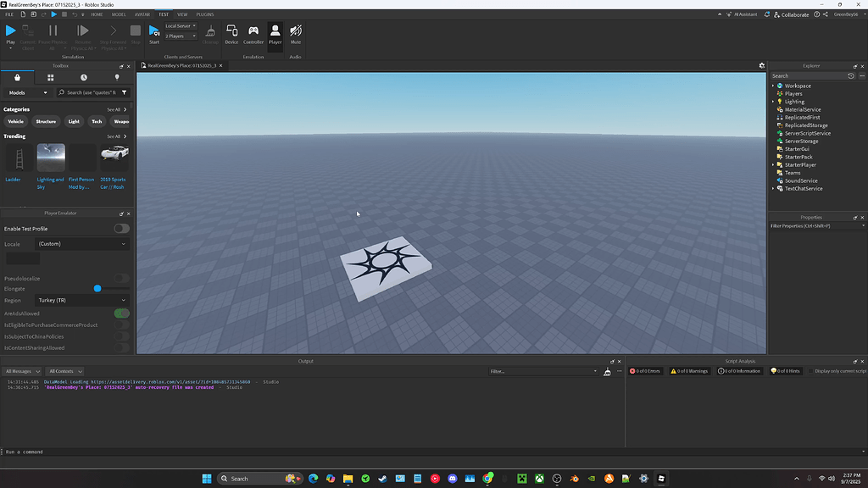Click the share icon in top bar

click(826, 14)
